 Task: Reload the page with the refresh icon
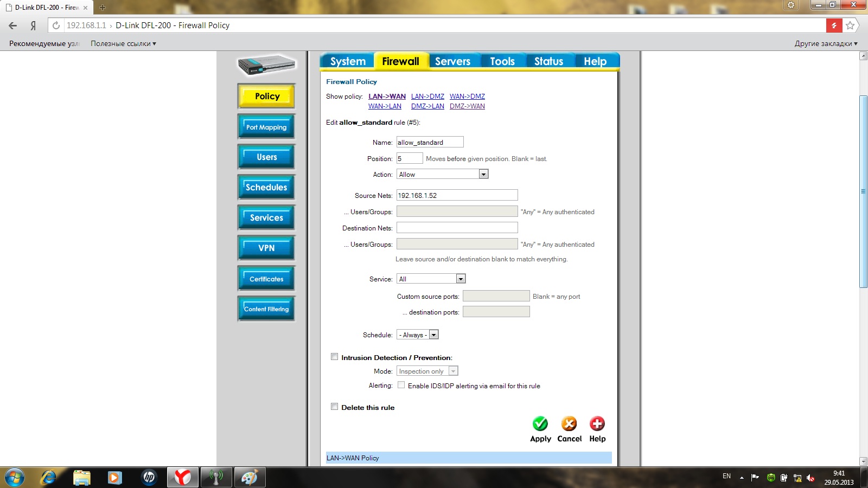pyautogui.click(x=56, y=25)
